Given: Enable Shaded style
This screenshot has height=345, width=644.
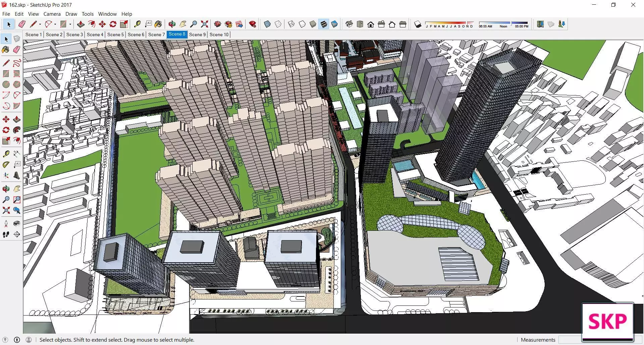Looking at the screenshot, I should [313, 24].
